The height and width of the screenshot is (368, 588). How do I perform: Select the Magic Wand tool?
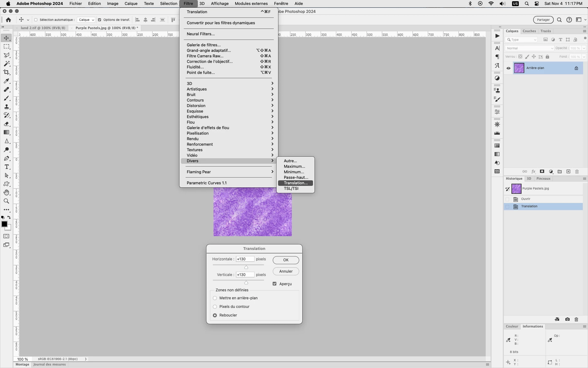pos(6,64)
